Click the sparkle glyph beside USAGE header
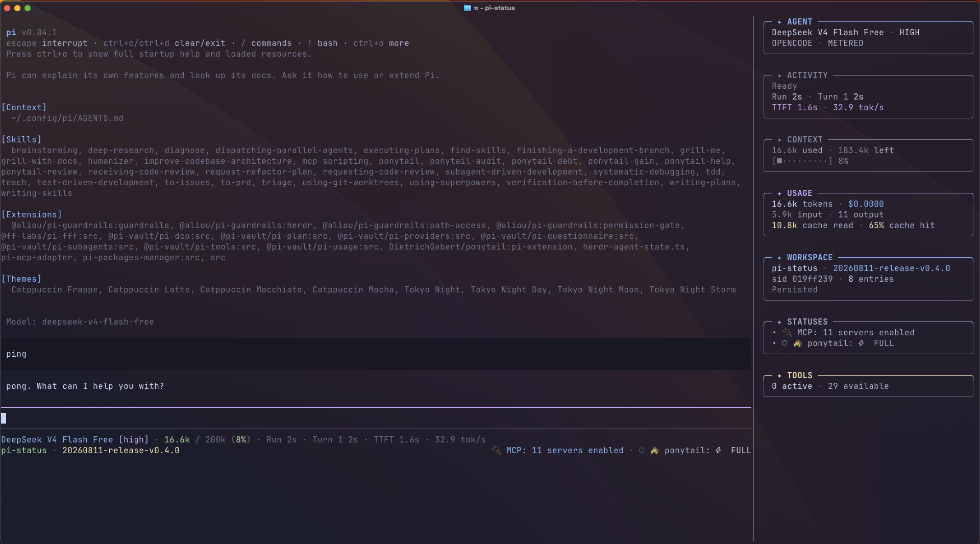The height and width of the screenshot is (544, 980). pyautogui.click(x=779, y=193)
